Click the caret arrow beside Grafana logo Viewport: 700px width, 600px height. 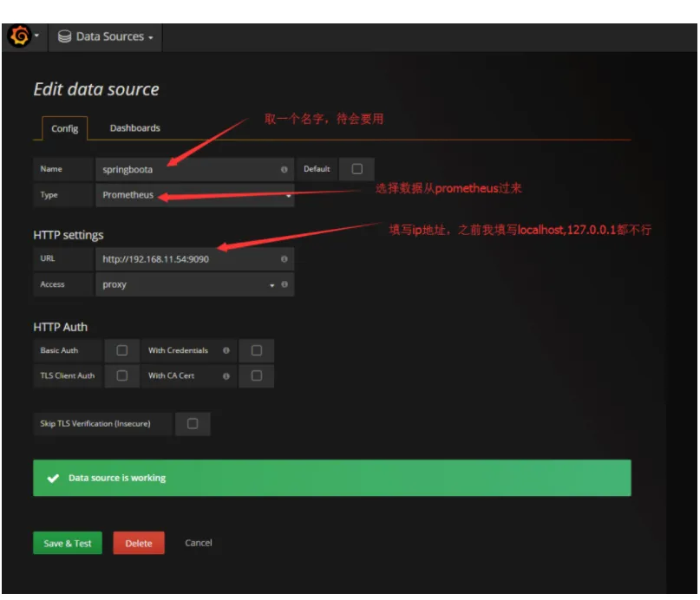[37, 36]
